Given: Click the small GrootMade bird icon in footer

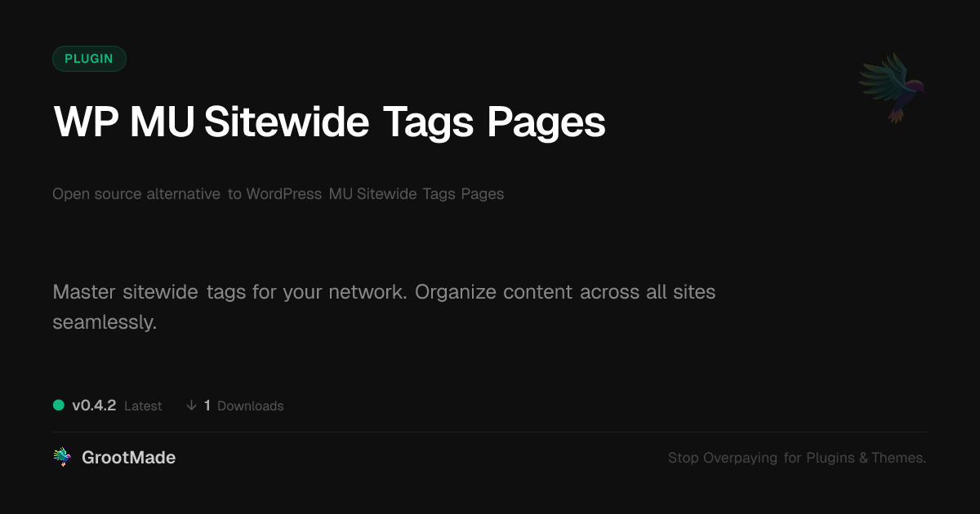Looking at the screenshot, I should click(62, 458).
